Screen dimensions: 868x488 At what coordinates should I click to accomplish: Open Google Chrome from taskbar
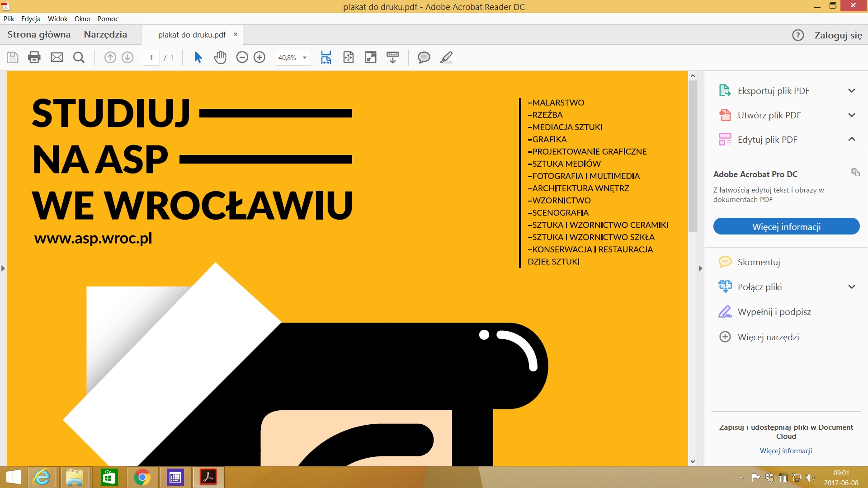(x=142, y=477)
